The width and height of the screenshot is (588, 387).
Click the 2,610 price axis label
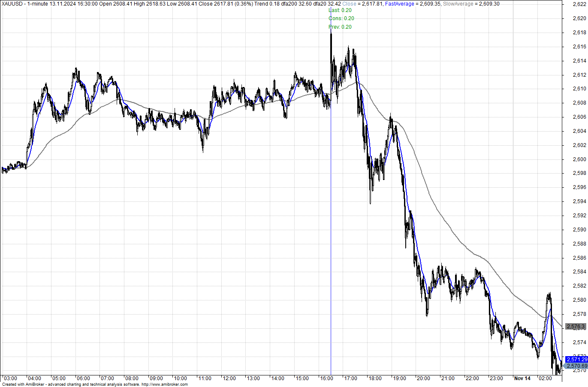pos(579,89)
